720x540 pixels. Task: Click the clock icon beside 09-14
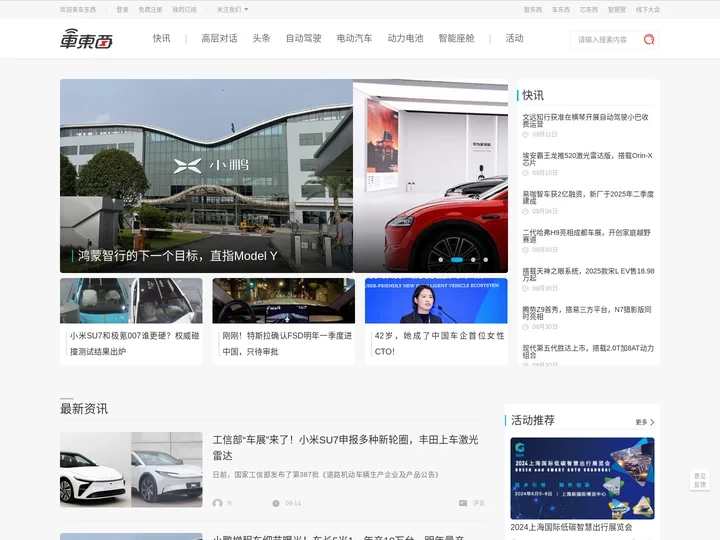point(276,503)
